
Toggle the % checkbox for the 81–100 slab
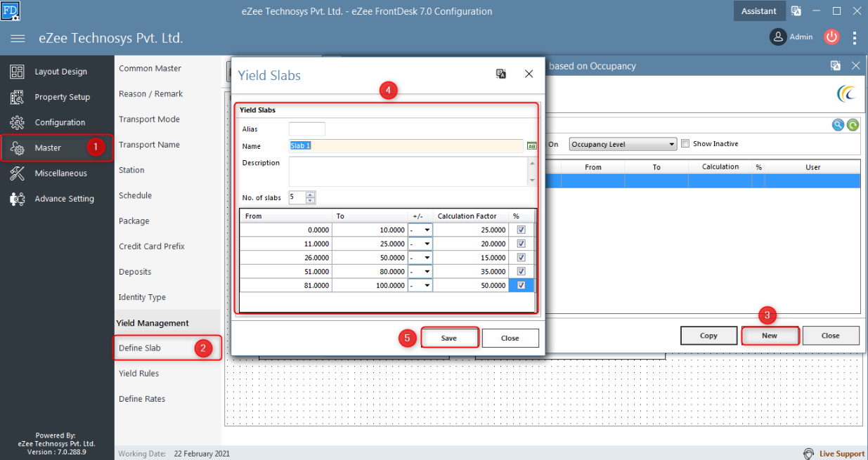pyautogui.click(x=521, y=285)
